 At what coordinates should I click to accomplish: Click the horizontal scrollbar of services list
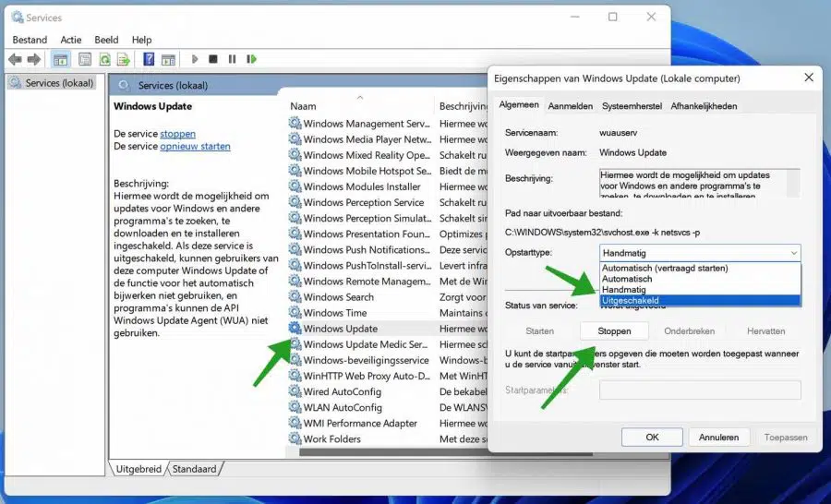[x=446, y=452]
